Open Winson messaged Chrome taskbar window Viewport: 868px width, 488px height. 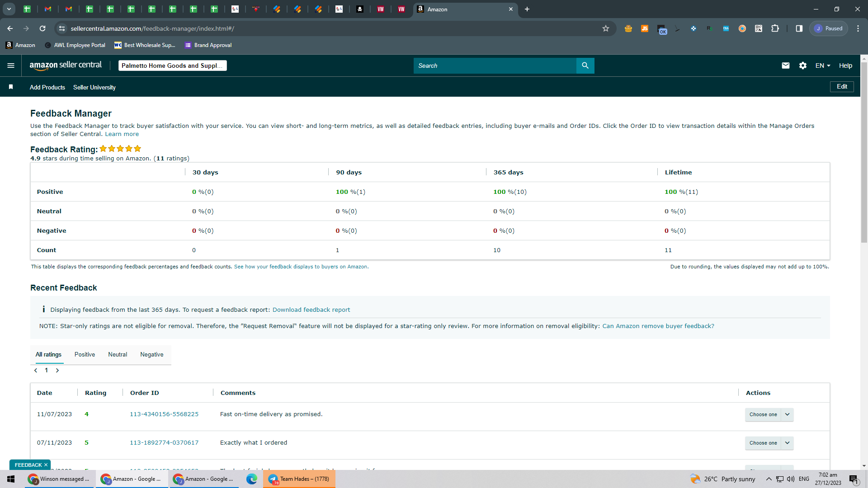[60, 479]
